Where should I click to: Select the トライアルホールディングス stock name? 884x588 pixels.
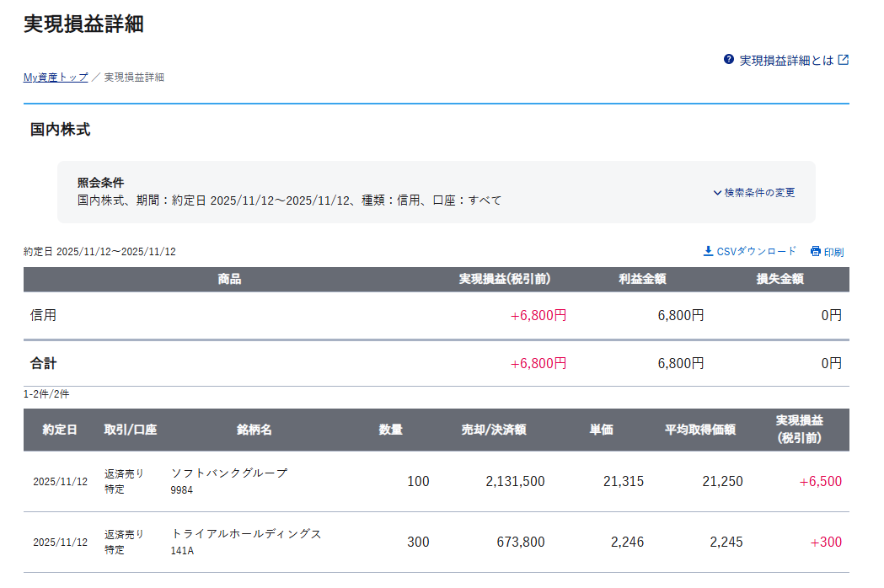point(246,534)
